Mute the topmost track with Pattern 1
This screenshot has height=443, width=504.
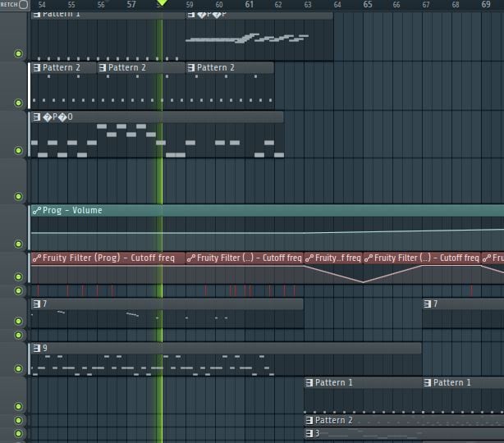pos(18,53)
